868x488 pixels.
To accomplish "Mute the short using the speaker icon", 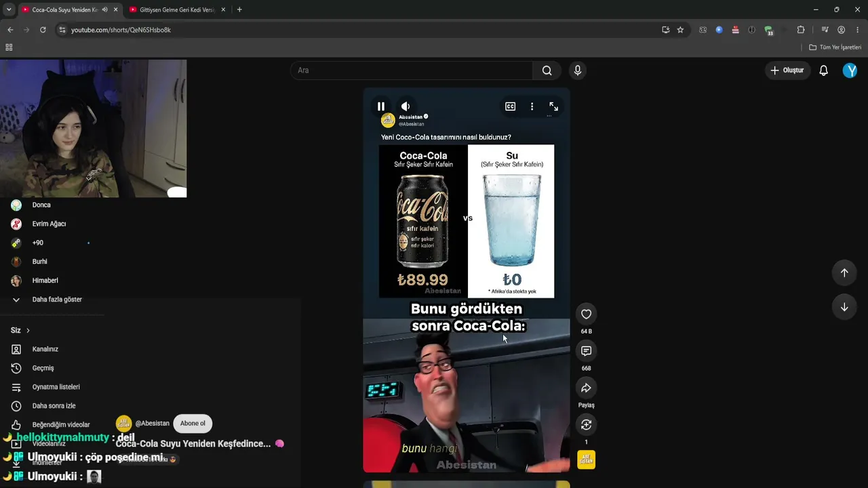I will coord(406,106).
